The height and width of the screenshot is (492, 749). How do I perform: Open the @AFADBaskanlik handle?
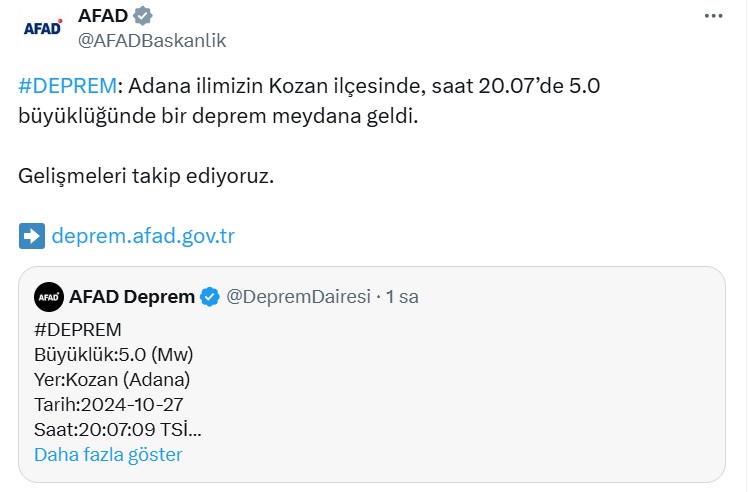152,40
